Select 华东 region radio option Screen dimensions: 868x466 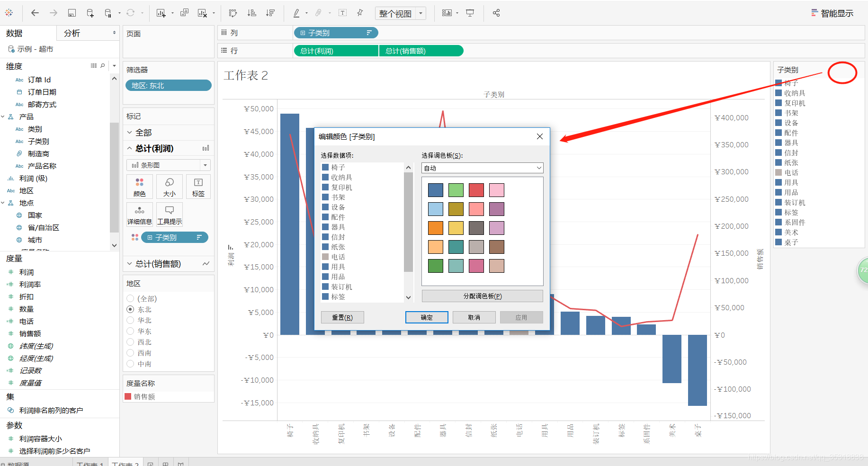click(130, 331)
